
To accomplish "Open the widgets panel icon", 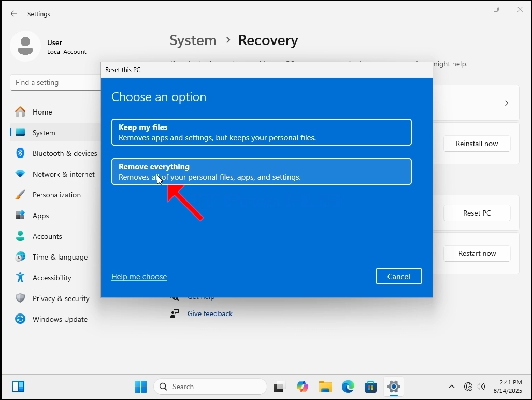I will tap(18, 387).
